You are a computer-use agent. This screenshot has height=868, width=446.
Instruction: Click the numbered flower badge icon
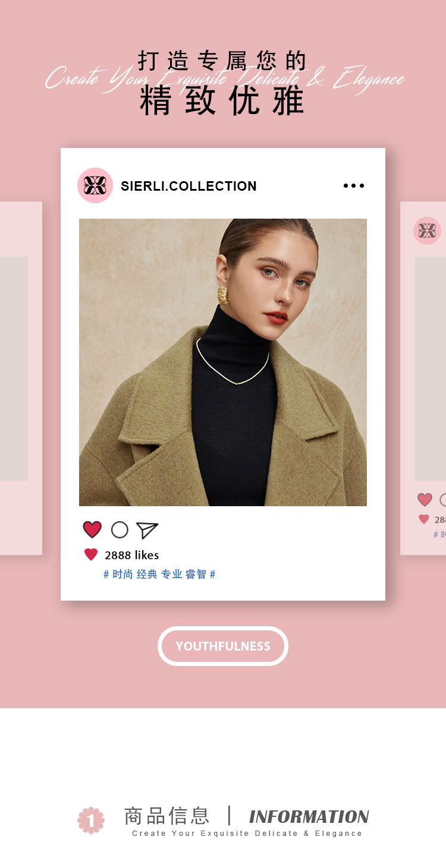[91, 820]
